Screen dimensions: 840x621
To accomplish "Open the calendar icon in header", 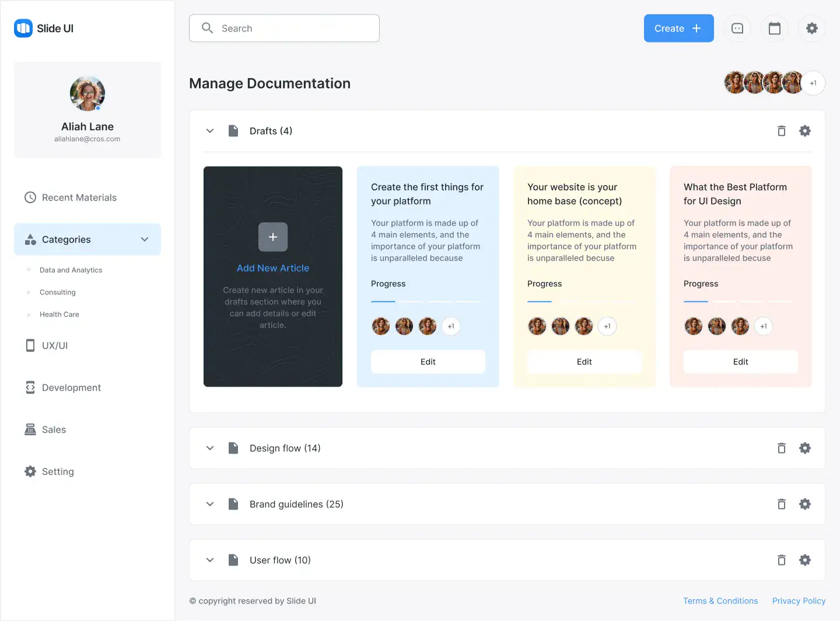I will point(775,28).
